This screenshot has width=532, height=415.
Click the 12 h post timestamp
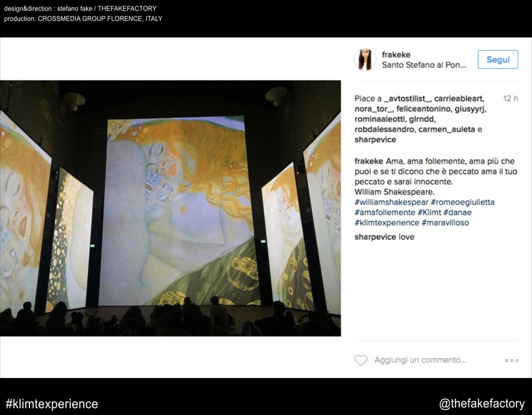(510, 98)
